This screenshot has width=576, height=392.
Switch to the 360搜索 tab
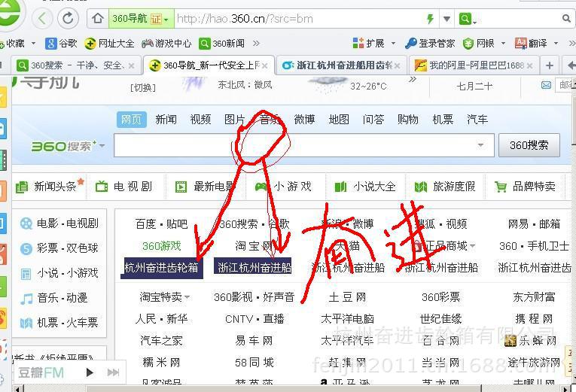[x=76, y=65]
